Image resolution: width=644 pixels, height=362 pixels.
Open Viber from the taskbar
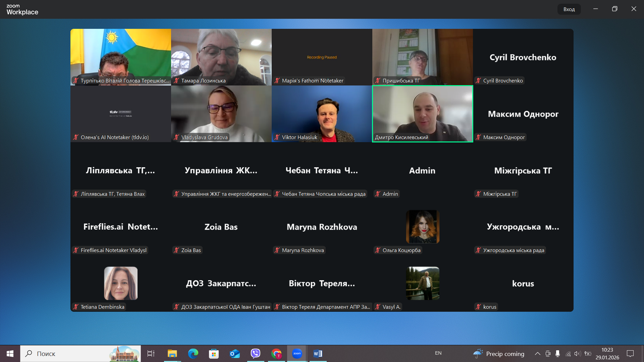point(255,353)
